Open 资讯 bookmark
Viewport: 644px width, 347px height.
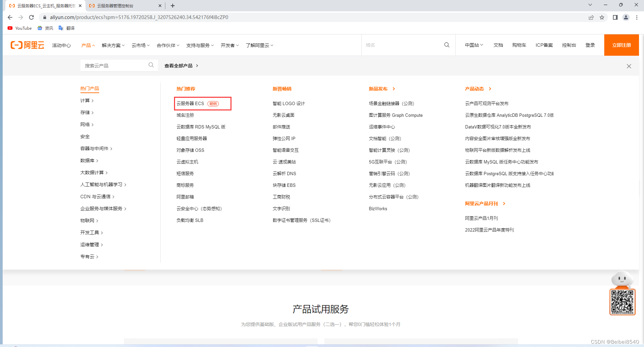(45, 28)
